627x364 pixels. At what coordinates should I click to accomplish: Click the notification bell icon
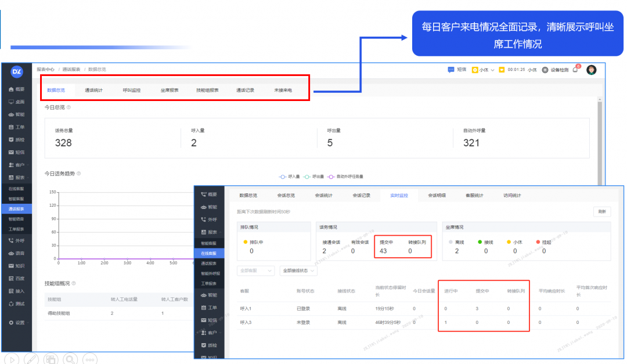pos(575,70)
